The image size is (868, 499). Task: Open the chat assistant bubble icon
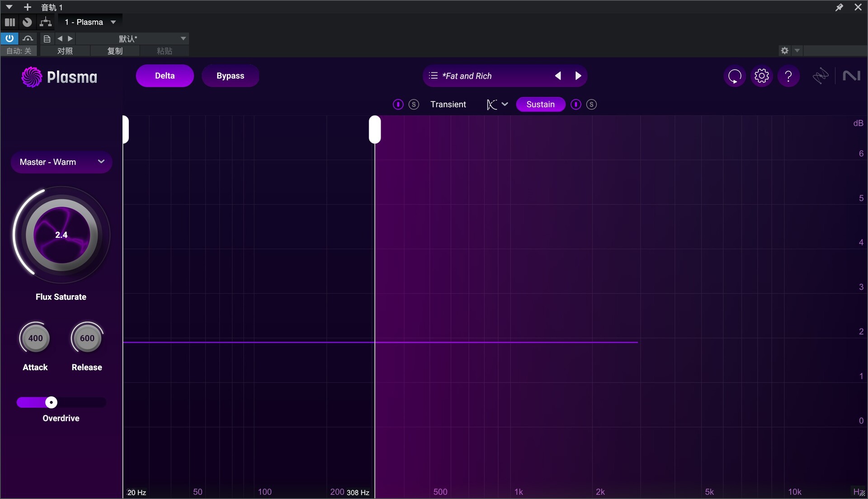[x=735, y=76]
